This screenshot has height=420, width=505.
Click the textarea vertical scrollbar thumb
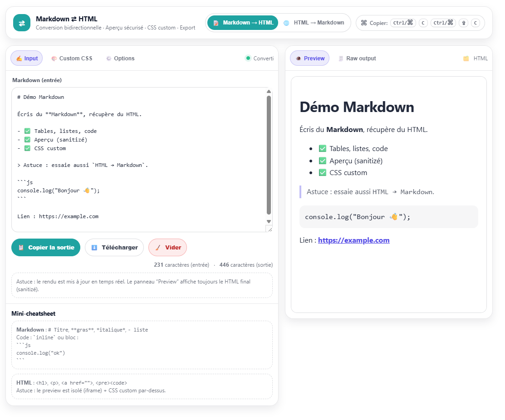[269, 155]
